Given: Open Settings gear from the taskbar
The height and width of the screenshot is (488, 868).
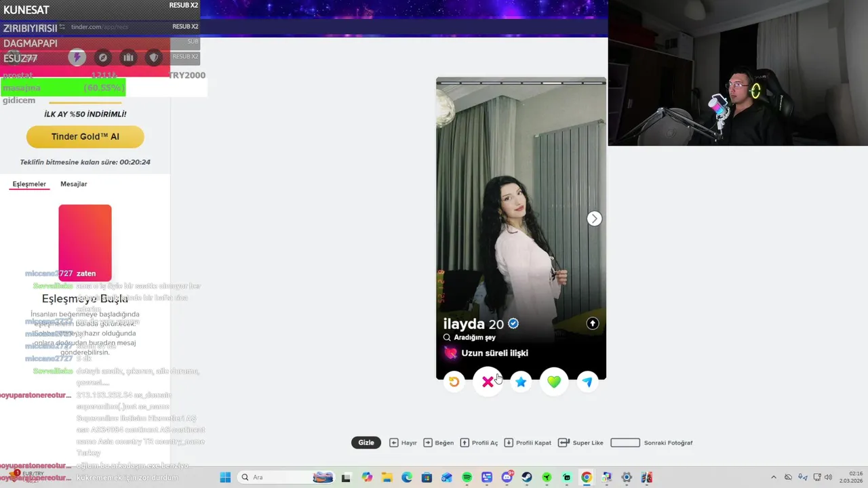Looking at the screenshot, I should pos(627,477).
